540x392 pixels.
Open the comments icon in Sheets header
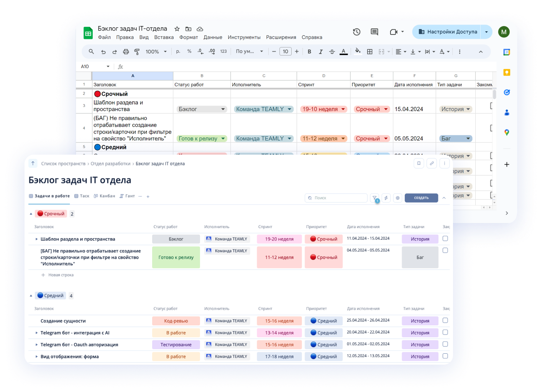[x=374, y=32]
